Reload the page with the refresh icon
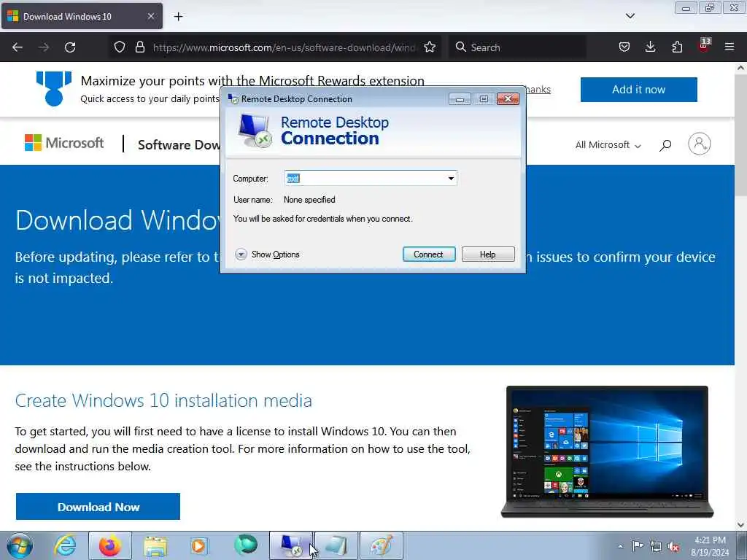The width and height of the screenshot is (747, 560). [x=70, y=47]
